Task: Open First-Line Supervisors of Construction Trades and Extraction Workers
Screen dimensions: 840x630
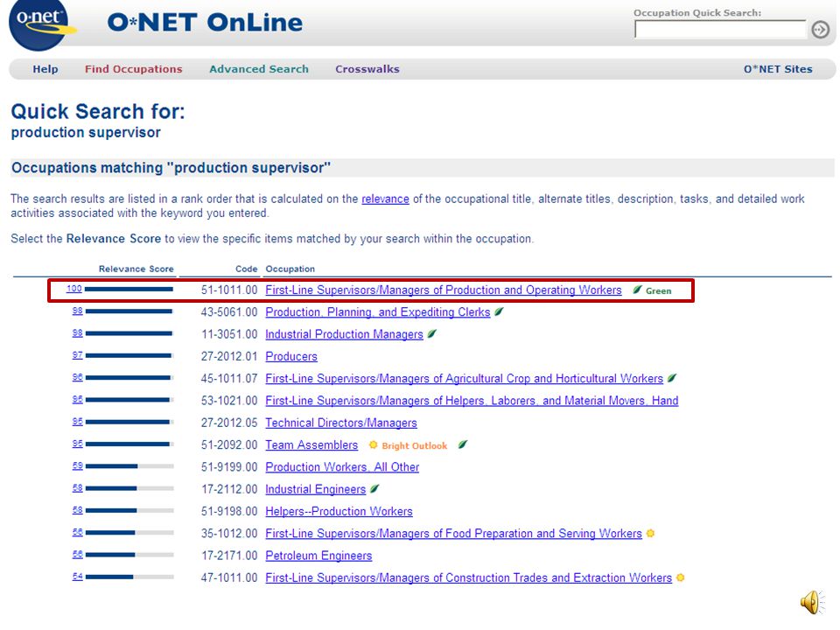Action: click(x=469, y=577)
